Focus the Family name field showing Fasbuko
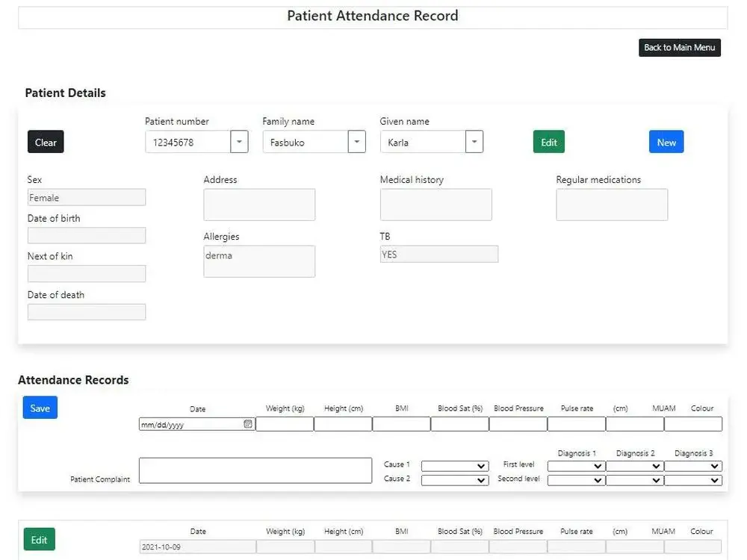Image resolution: width=747 pixels, height=560 pixels. coord(306,142)
